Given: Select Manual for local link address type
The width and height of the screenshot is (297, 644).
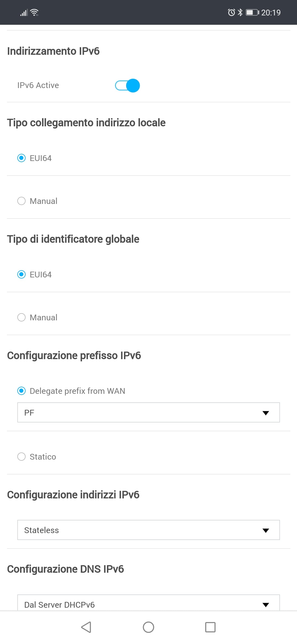Looking at the screenshot, I should pyautogui.click(x=21, y=201).
